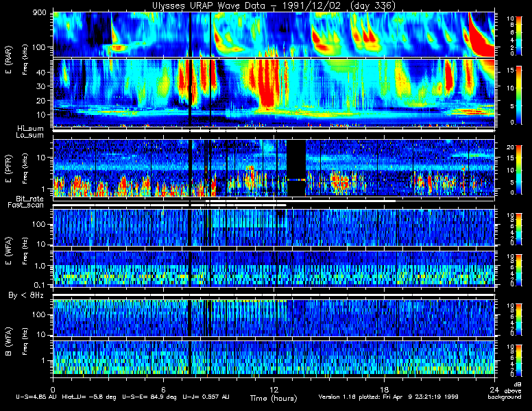Select the '30' kHz tick label

point(41,86)
